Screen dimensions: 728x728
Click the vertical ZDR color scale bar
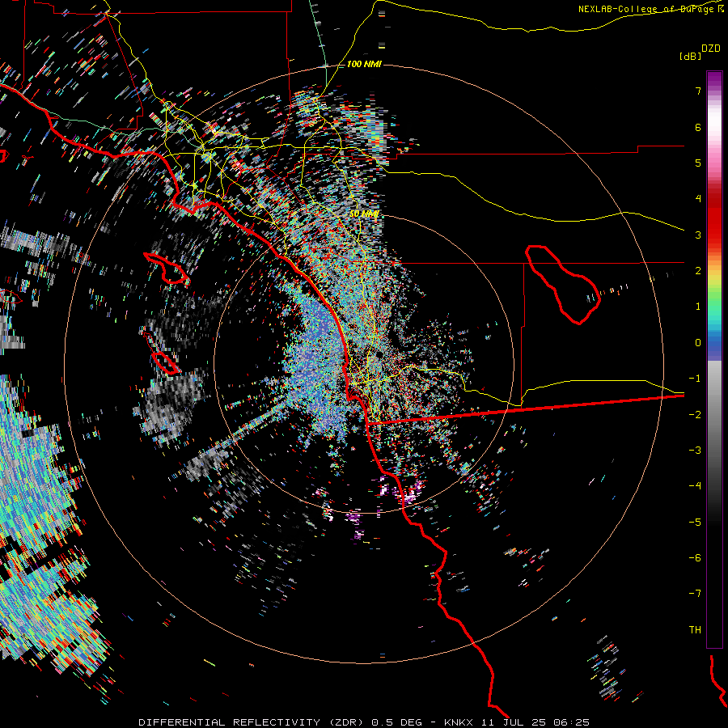pyautogui.click(x=714, y=359)
